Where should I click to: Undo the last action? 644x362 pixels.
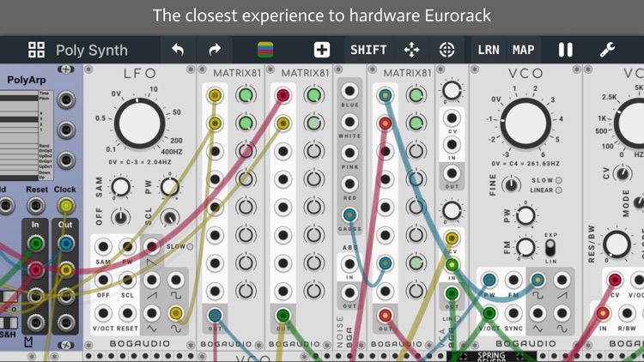pos(178,50)
